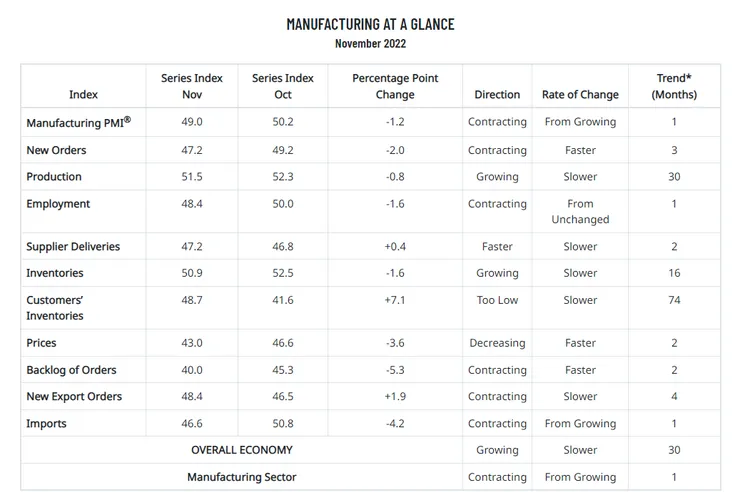
Task: Click the "Rate of Change" column header
Action: (580, 95)
